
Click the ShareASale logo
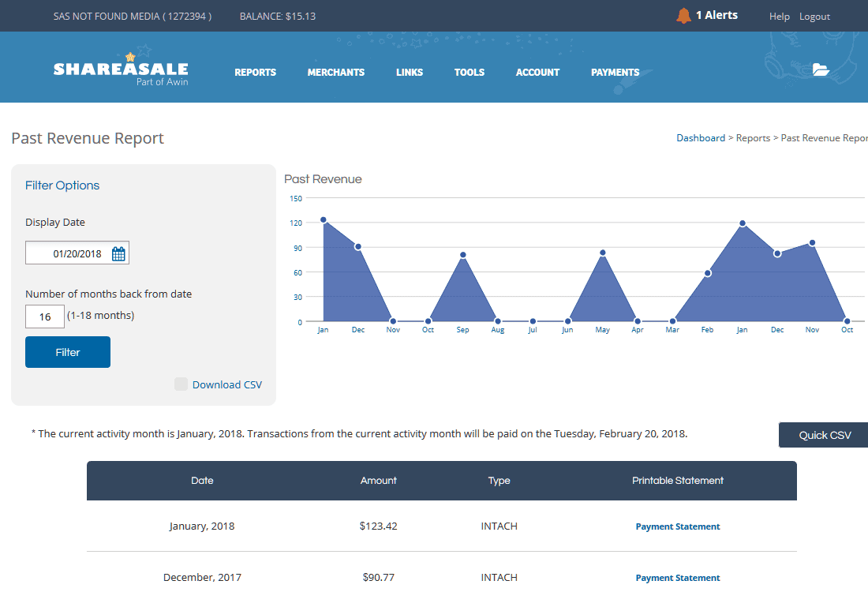click(x=121, y=69)
